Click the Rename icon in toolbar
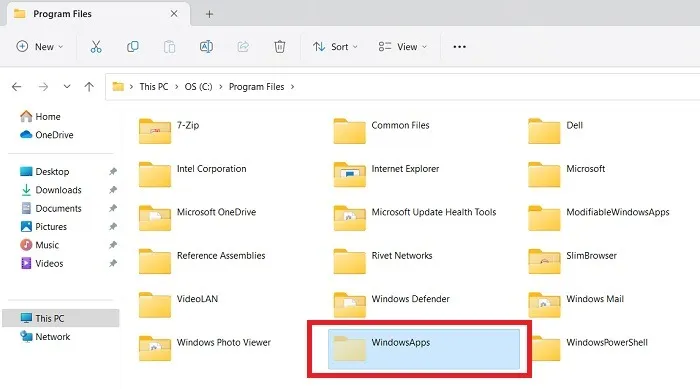Image resolution: width=700 pixels, height=389 pixels. coord(206,46)
